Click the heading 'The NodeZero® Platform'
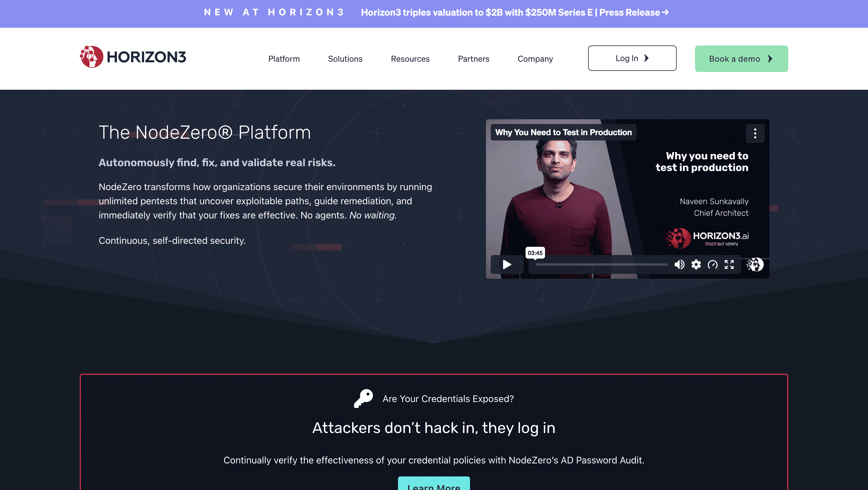Image resolution: width=868 pixels, height=490 pixels. [x=205, y=132]
